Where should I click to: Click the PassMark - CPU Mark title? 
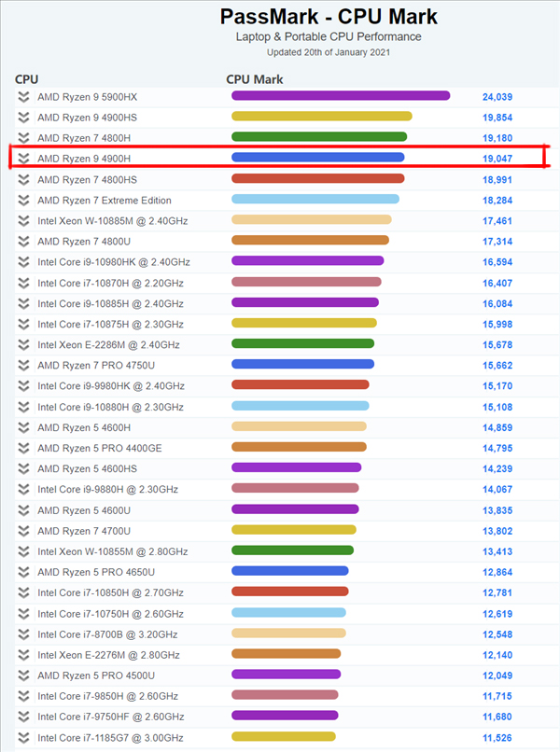pos(329,17)
